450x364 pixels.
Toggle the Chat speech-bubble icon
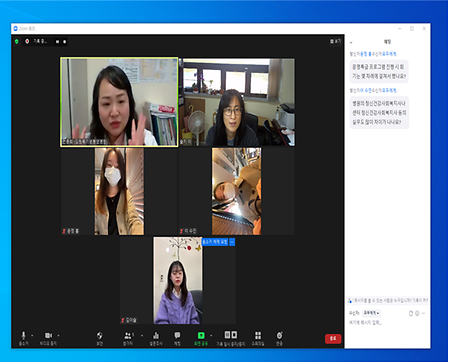coord(177,335)
